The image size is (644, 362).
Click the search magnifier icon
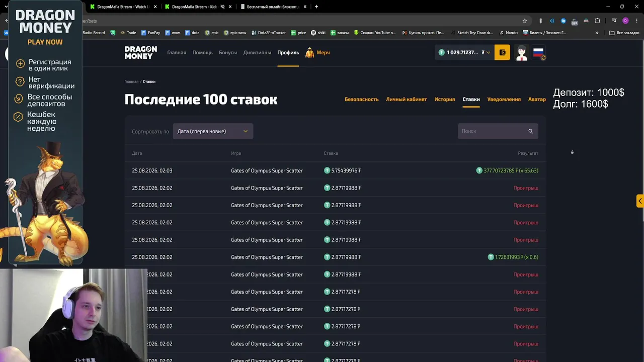pyautogui.click(x=530, y=131)
